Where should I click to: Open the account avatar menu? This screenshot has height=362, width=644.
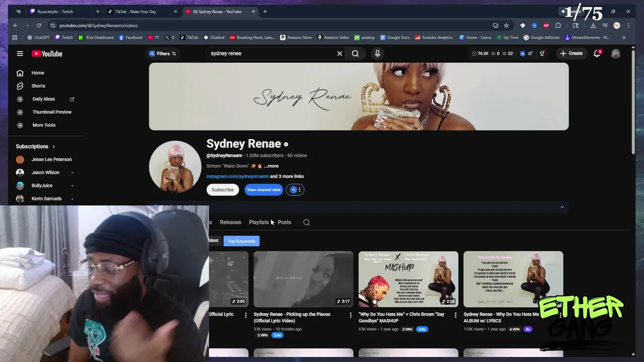616,53
